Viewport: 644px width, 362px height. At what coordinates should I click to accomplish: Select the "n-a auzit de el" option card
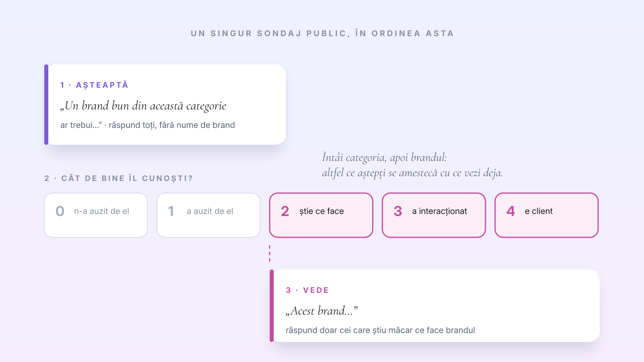96,215
